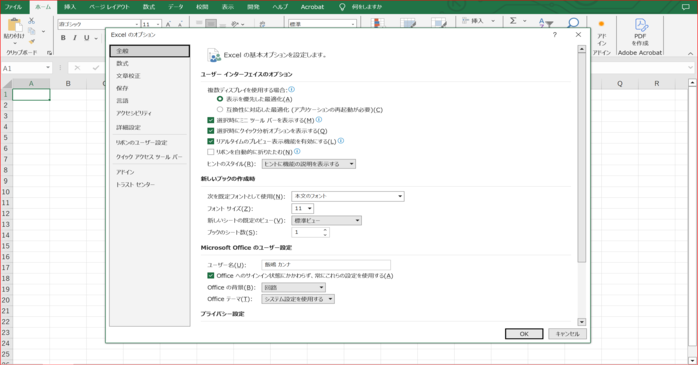
Task: Open the Office Background dropdown
Action: pyautogui.click(x=293, y=288)
